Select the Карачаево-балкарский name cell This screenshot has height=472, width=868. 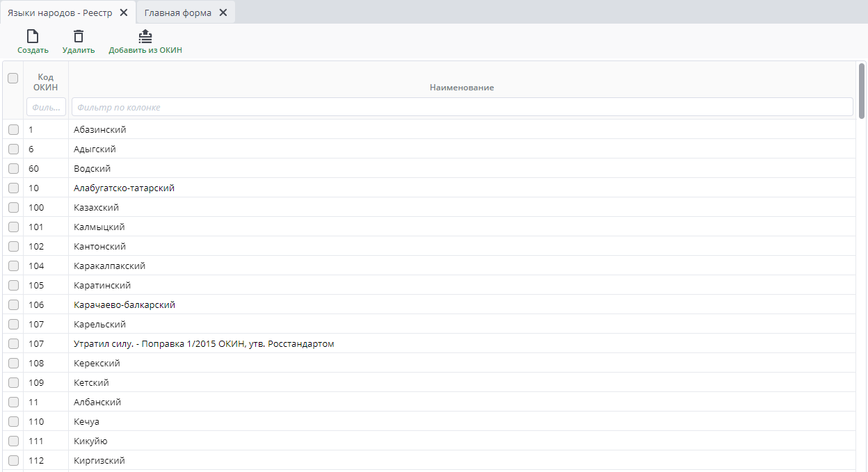click(462, 304)
